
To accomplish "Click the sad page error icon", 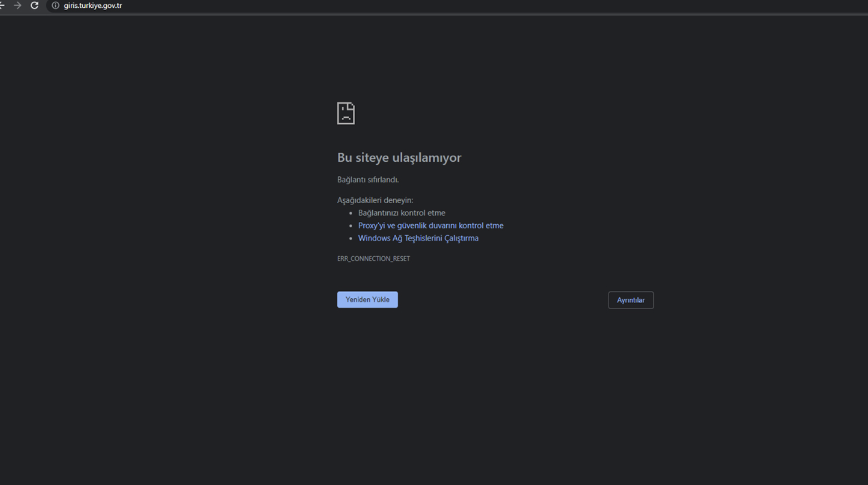I will click(346, 113).
